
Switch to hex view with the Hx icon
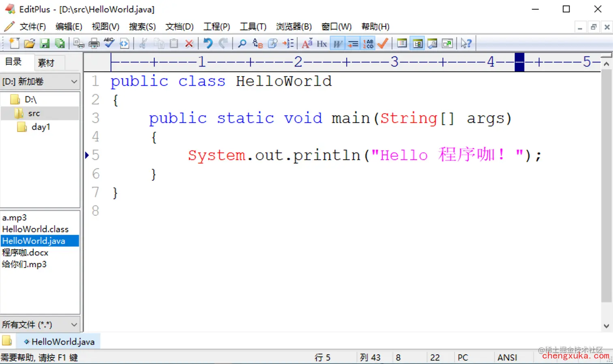coord(322,43)
